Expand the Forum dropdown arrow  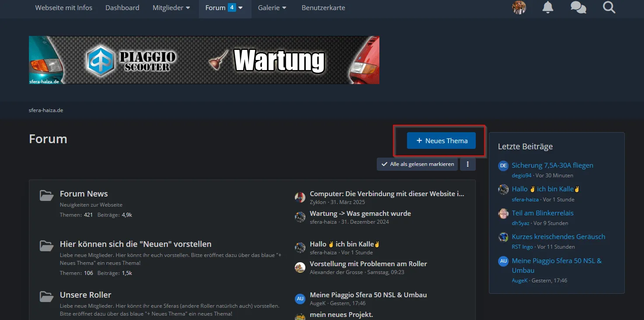coord(241,8)
